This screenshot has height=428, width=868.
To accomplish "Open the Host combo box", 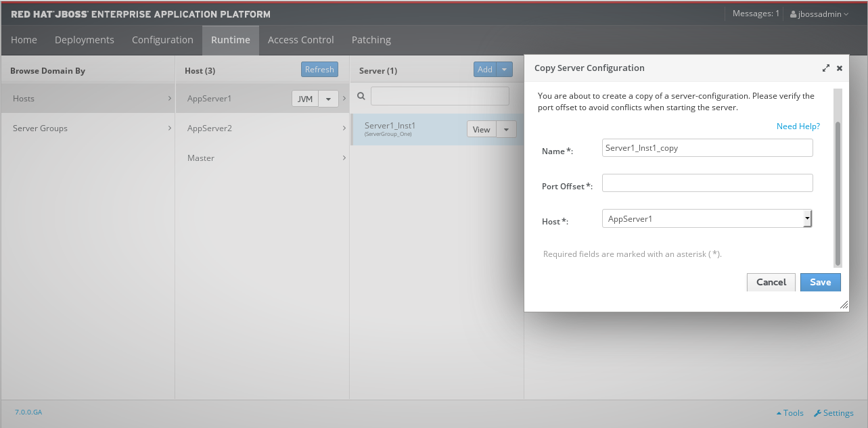I will (707, 218).
